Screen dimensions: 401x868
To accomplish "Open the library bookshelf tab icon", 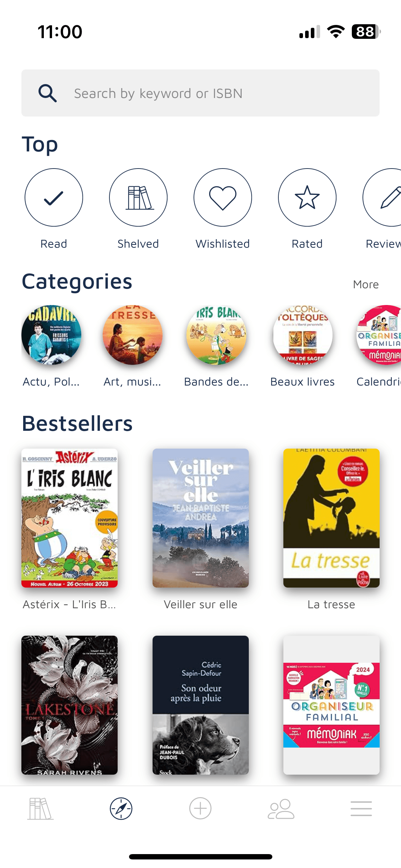I will [40, 808].
